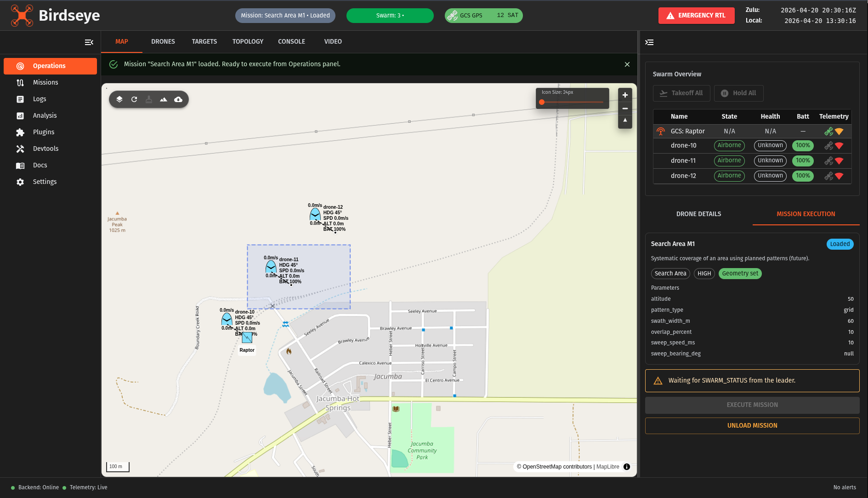Viewport: 868px width, 498px height.
Task: Open Settings in the sidebar
Action: point(50,182)
